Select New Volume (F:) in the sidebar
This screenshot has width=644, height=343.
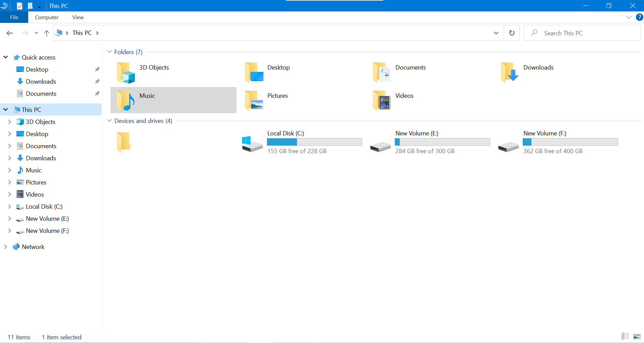pyautogui.click(x=47, y=230)
